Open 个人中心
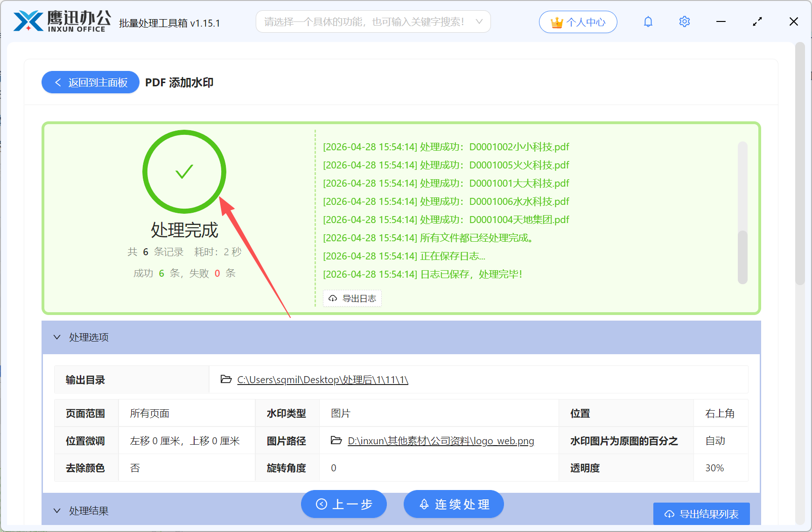This screenshot has height=532, width=812. pos(578,21)
